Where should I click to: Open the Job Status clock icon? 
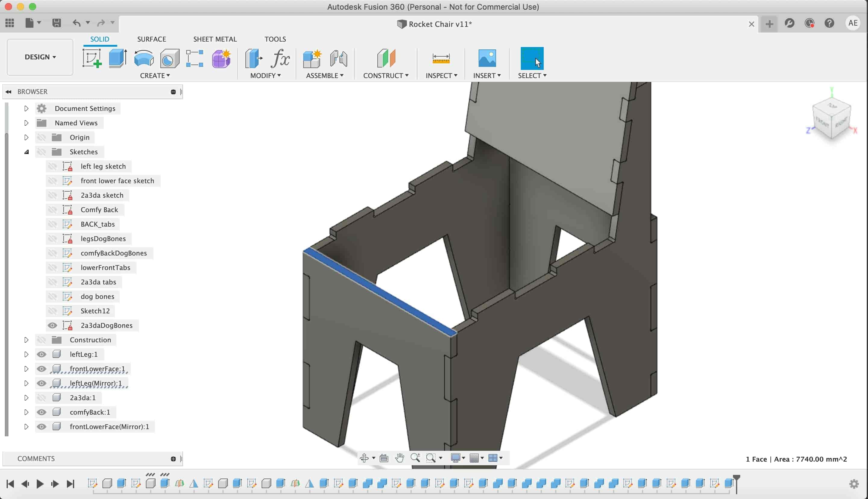[x=810, y=23]
